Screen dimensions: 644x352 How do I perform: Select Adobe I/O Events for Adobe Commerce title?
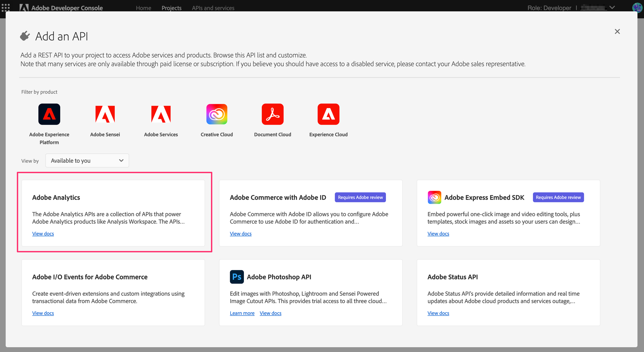click(x=90, y=277)
